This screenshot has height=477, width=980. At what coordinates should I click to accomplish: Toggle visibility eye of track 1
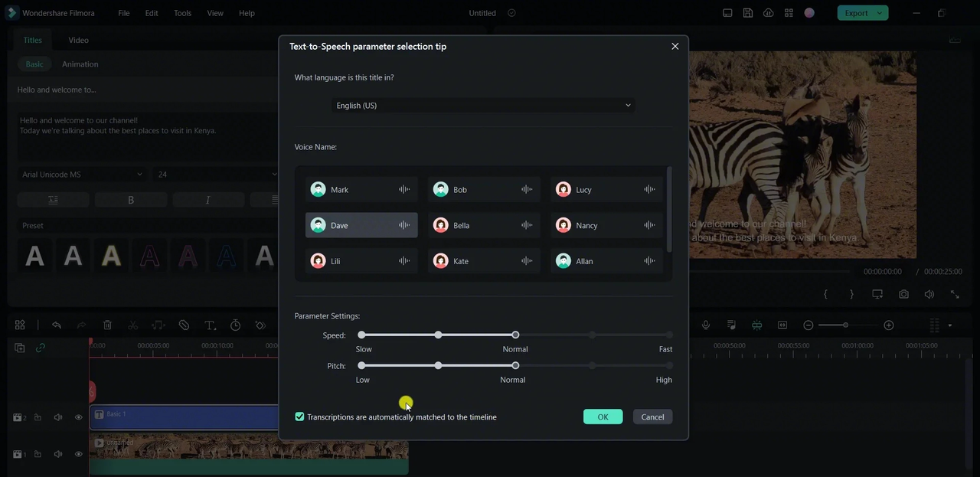coord(78,454)
